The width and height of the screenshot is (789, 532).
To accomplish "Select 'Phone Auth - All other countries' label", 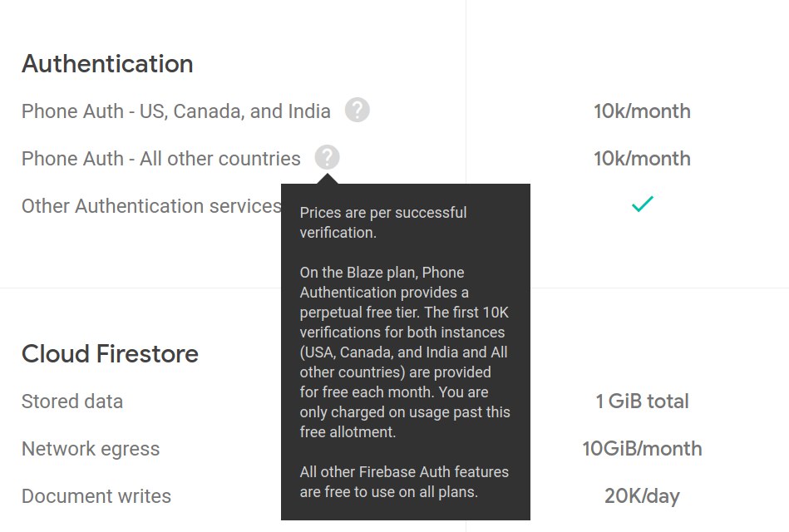I will click(x=161, y=159).
